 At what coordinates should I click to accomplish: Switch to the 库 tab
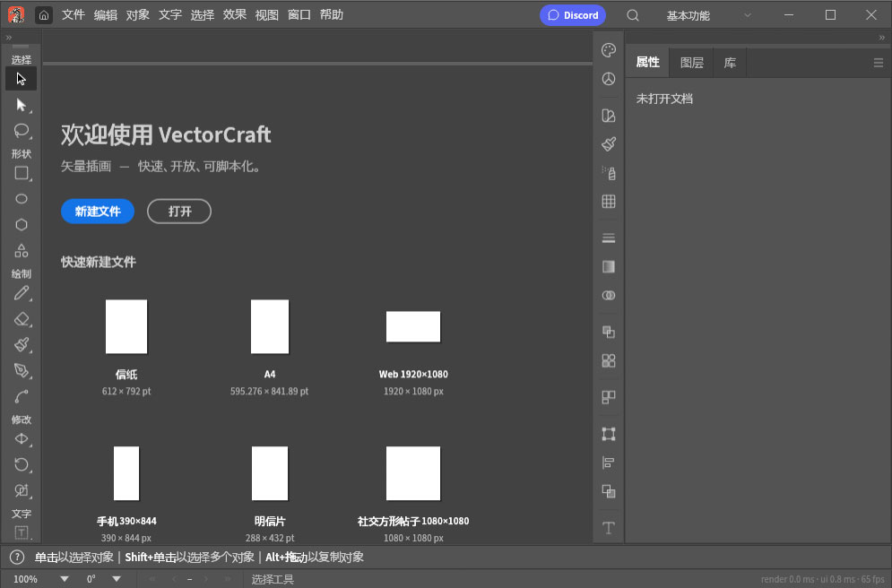730,63
